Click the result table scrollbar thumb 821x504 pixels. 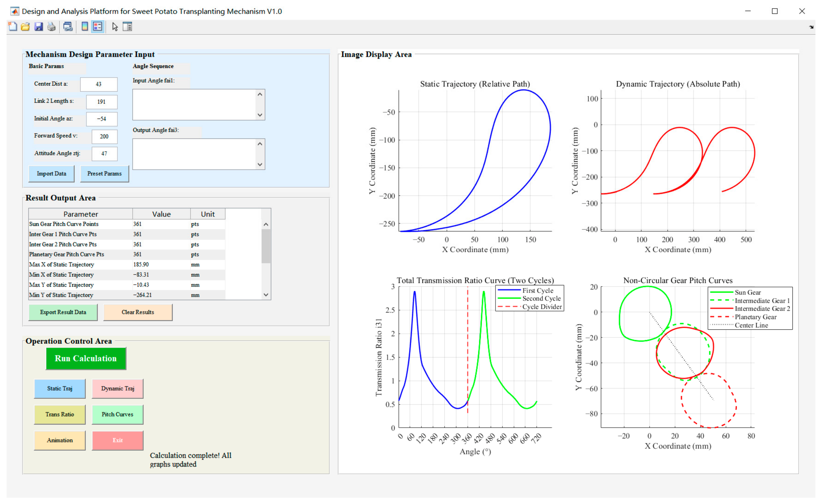(x=266, y=246)
